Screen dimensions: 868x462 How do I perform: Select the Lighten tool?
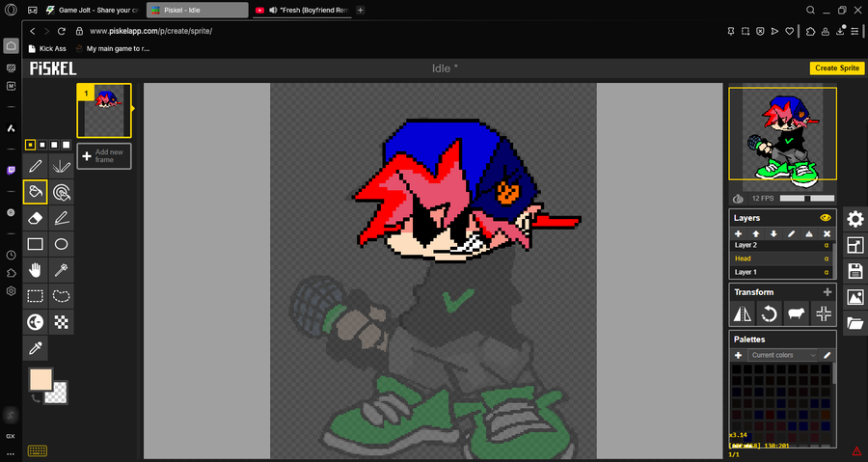tap(36, 322)
